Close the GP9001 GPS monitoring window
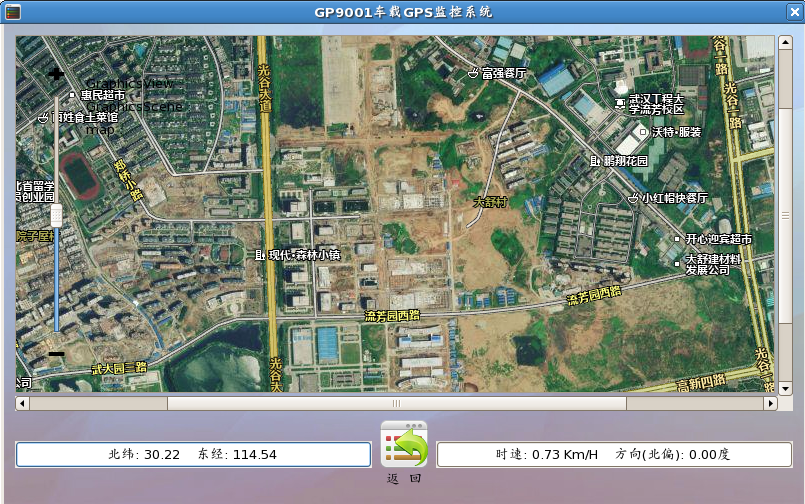 click(794, 12)
